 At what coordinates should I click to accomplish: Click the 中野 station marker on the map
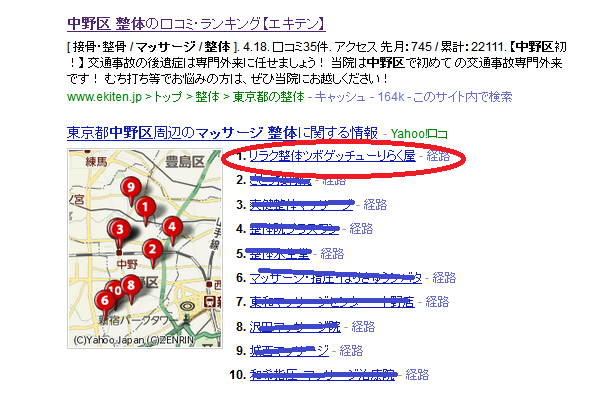point(119,253)
